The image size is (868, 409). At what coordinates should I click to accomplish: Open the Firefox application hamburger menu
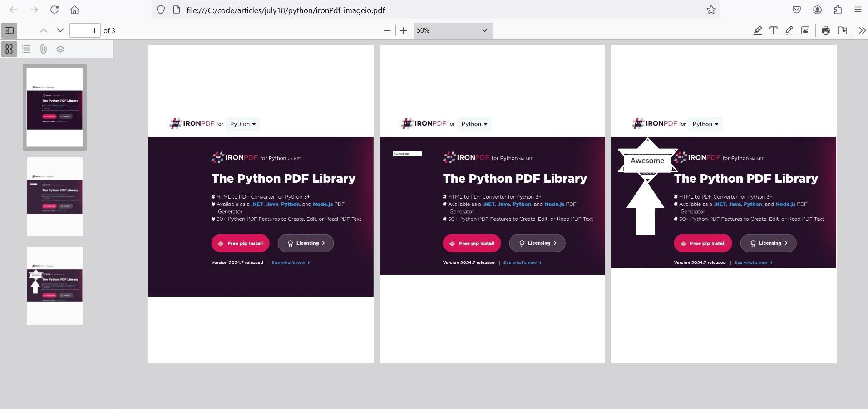(858, 10)
